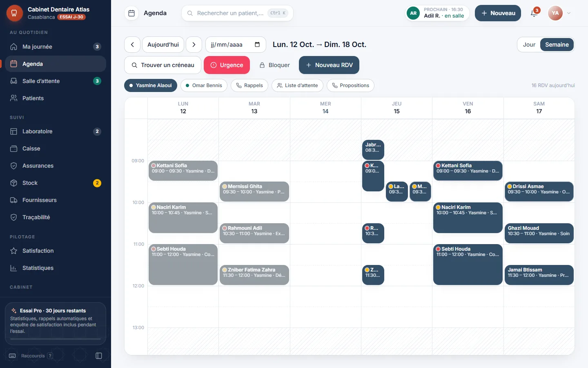Click the Nouveau button in header

click(x=498, y=13)
